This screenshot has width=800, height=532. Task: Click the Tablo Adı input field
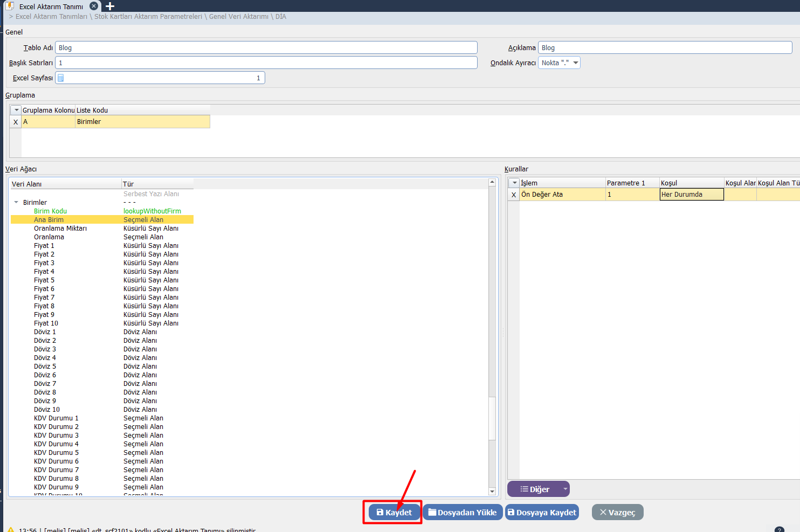(266, 47)
